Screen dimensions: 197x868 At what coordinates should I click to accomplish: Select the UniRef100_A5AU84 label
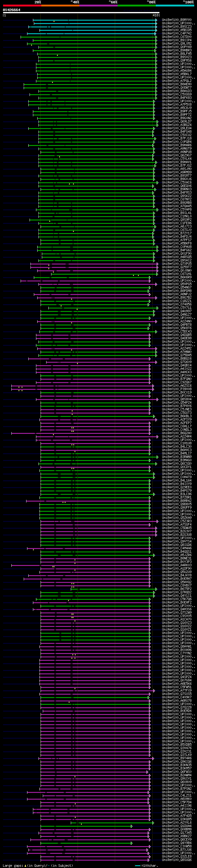176,71
